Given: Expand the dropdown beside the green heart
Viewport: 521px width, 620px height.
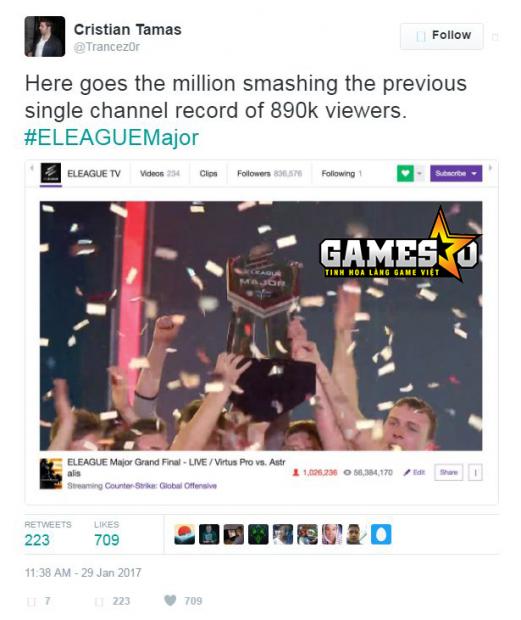Looking at the screenshot, I should (x=419, y=173).
